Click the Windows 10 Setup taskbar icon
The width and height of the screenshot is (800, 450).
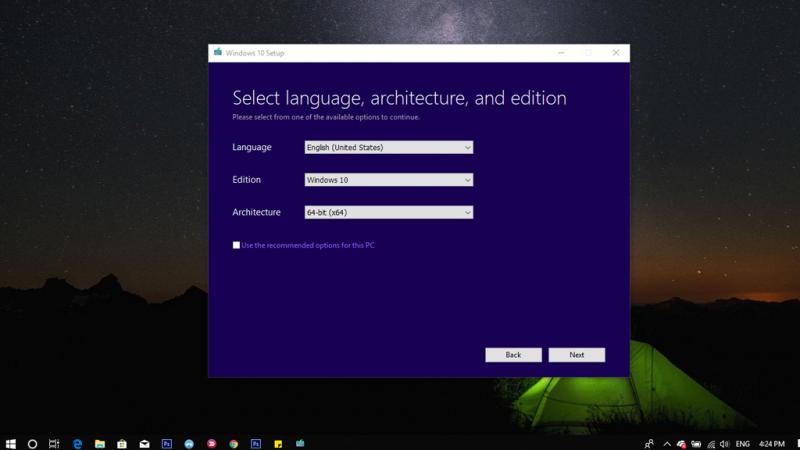pyautogui.click(x=299, y=442)
